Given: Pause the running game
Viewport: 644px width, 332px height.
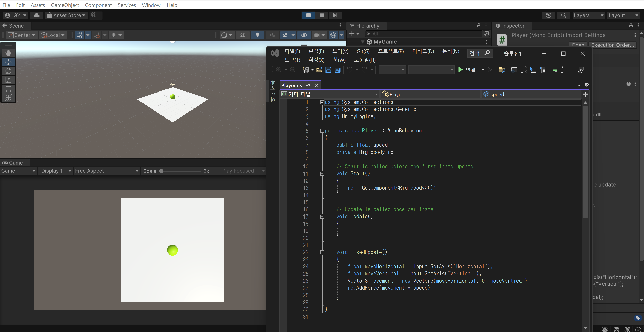Looking at the screenshot, I should coord(322,15).
